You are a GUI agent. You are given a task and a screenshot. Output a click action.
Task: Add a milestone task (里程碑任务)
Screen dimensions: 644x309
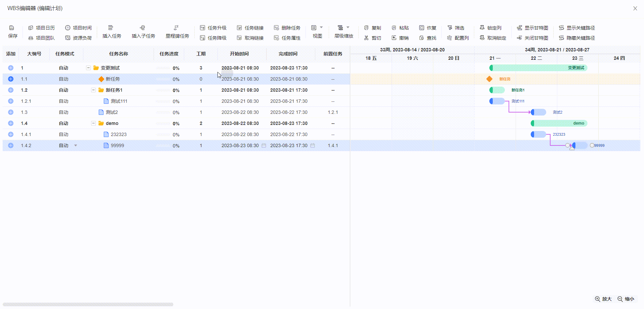[x=177, y=28]
